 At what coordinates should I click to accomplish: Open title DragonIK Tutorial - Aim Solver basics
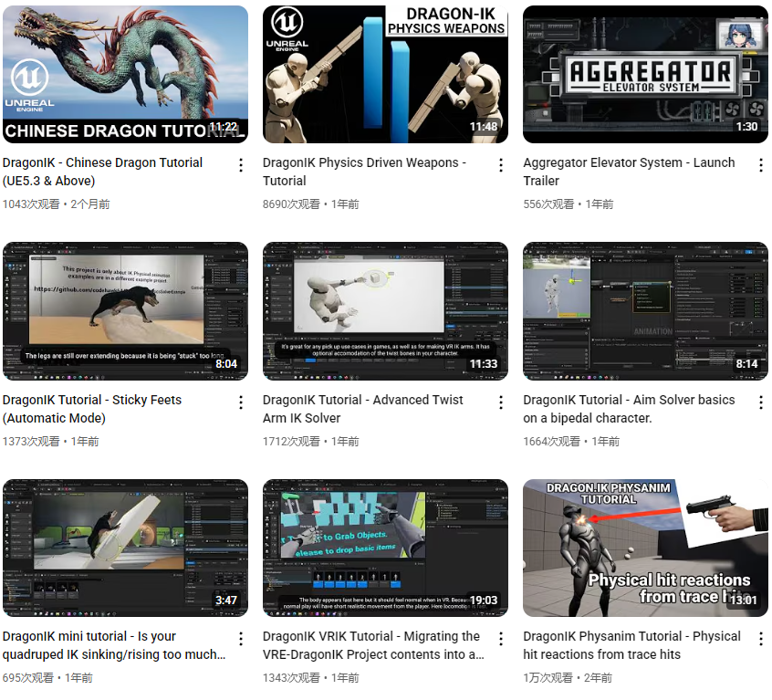point(629,409)
